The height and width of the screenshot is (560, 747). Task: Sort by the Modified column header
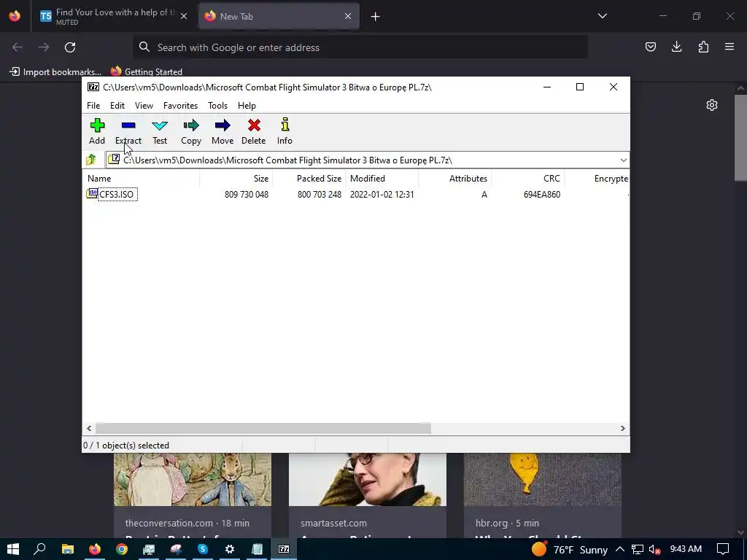(382, 179)
